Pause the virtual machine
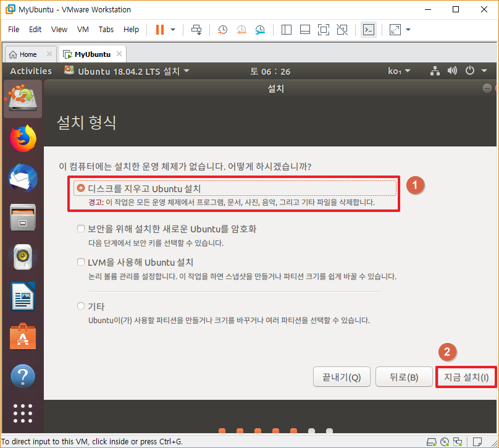Image resolution: width=499 pixels, height=448 pixels. [x=160, y=30]
